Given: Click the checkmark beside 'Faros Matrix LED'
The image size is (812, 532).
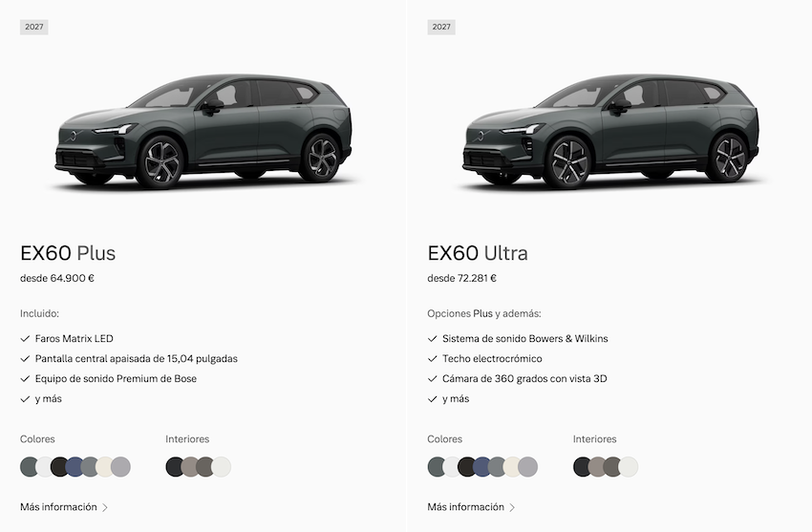Looking at the screenshot, I should [25, 338].
